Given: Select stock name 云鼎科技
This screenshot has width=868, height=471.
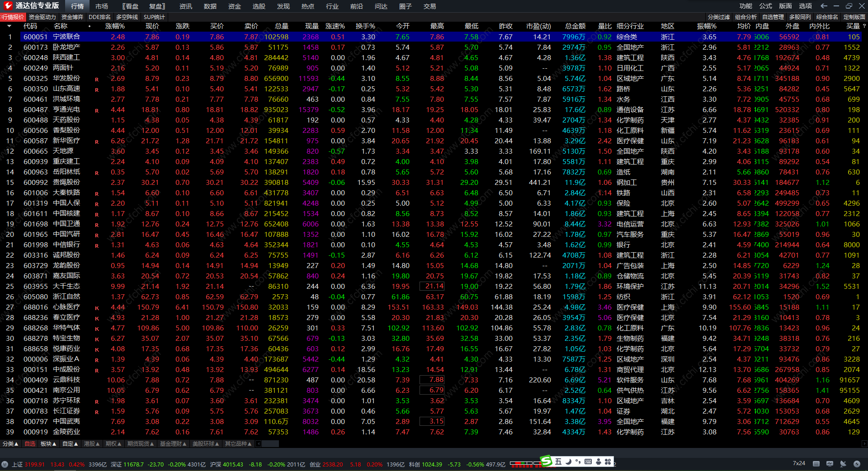Looking at the screenshot, I should (x=66, y=380).
